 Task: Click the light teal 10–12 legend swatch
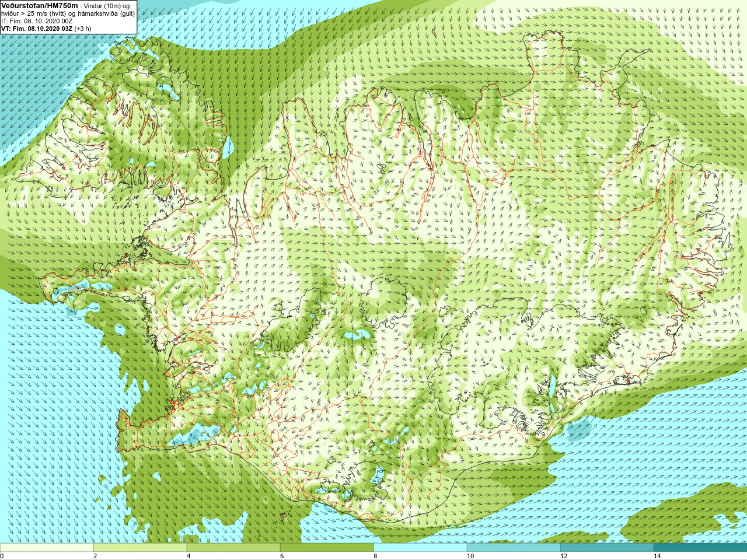click(514, 548)
